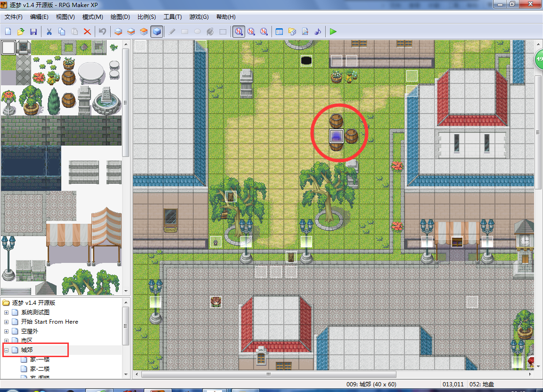Open a project using the folder icon

tap(21, 32)
